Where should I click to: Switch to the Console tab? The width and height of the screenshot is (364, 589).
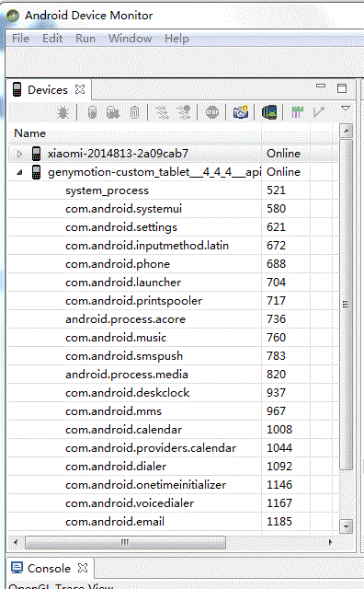[49, 568]
